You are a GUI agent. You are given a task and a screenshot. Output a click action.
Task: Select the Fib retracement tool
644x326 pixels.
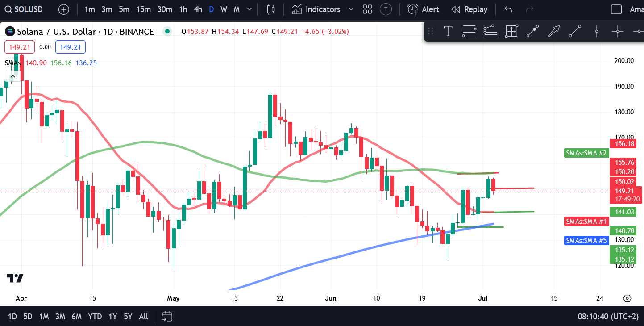click(x=469, y=31)
